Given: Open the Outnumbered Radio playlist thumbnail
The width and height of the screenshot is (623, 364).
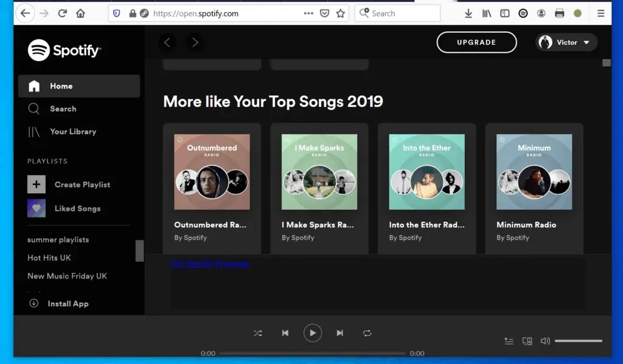Looking at the screenshot, I should point(212,171).
